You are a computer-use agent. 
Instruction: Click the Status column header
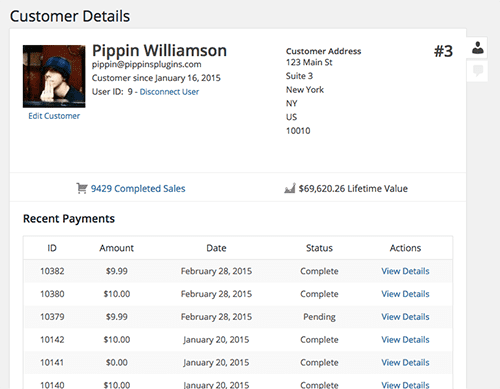319,248
